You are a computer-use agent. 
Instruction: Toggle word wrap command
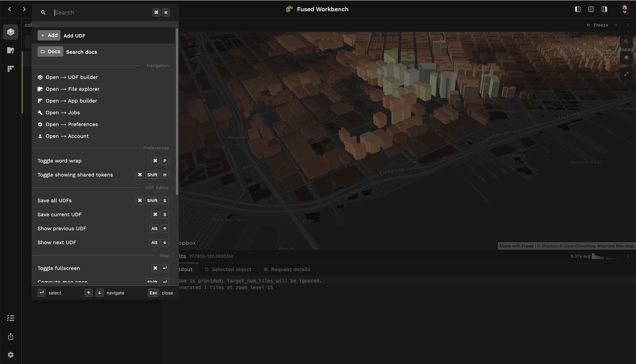103,161
